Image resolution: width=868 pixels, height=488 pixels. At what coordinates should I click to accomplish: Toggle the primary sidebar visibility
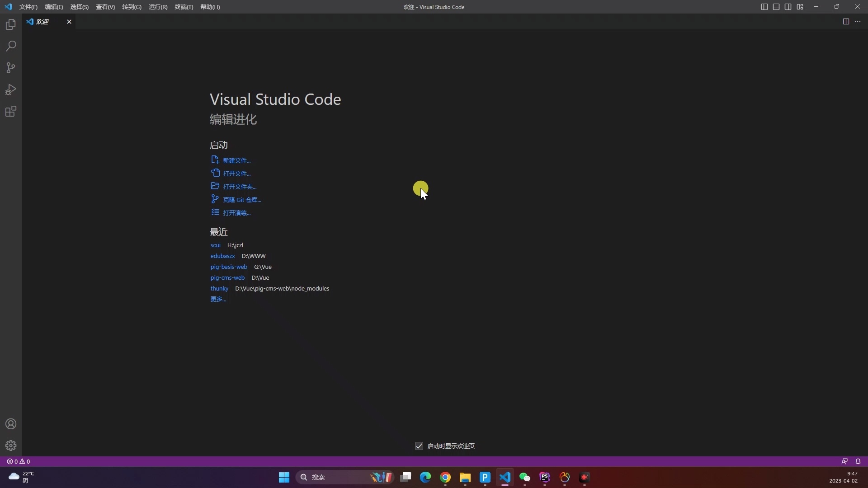coord(764,7)
